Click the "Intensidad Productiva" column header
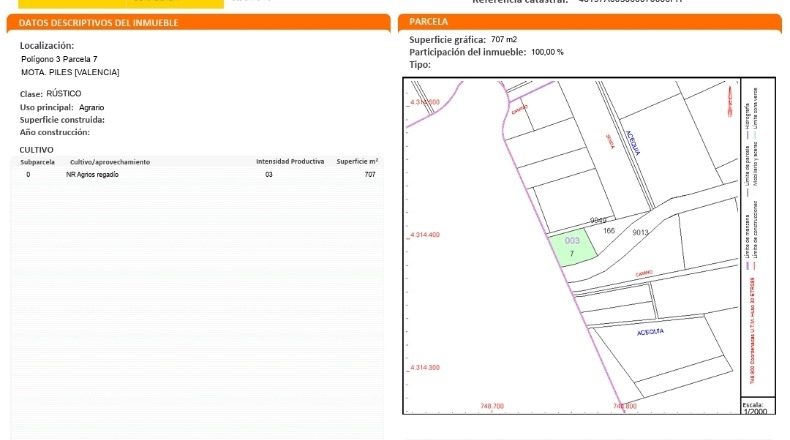 click(290, 161)
